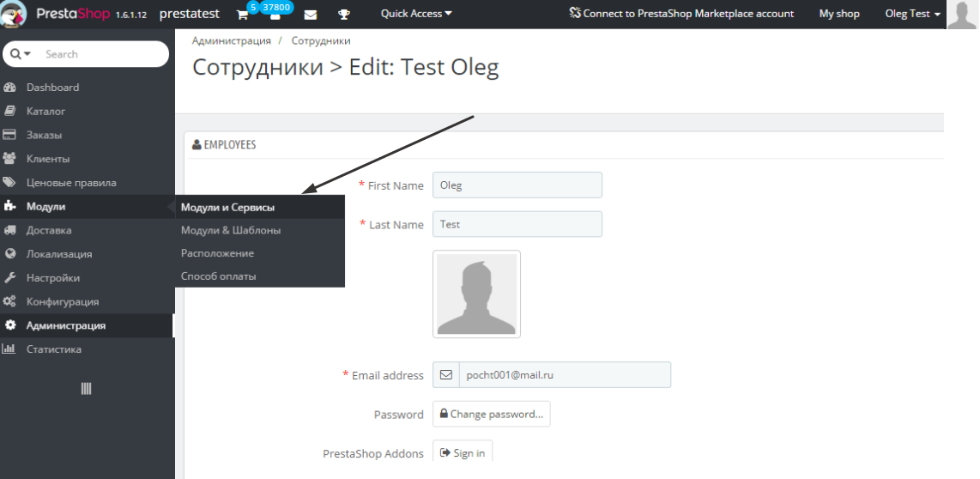
Task: Click the Администрация breadcrumb link
Action: (x=231, y=40)
